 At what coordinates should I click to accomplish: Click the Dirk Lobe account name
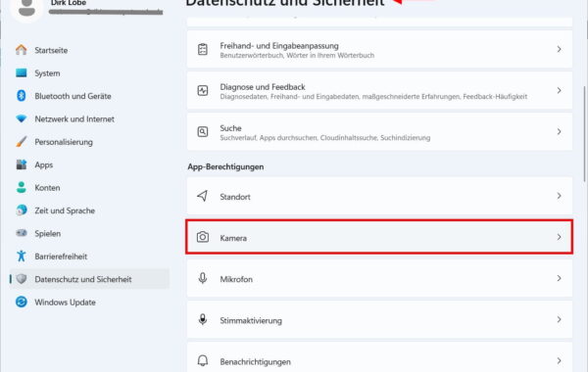point(69,3)
